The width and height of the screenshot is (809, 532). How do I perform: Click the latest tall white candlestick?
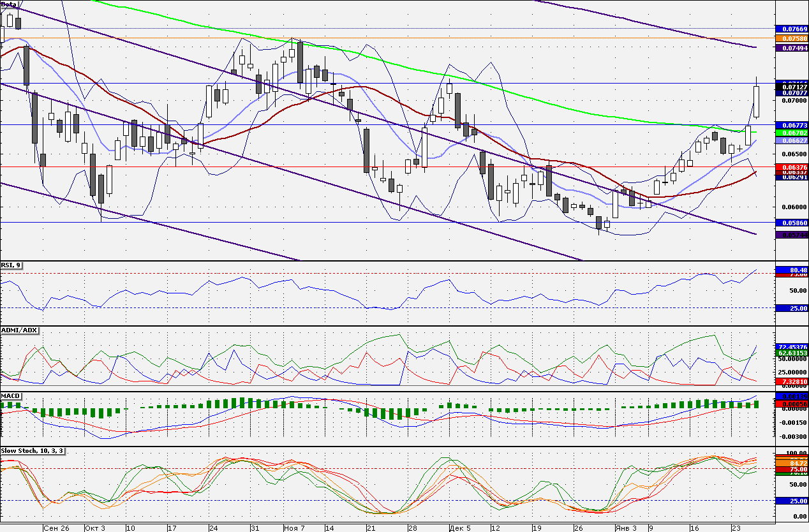click(757, 102)
